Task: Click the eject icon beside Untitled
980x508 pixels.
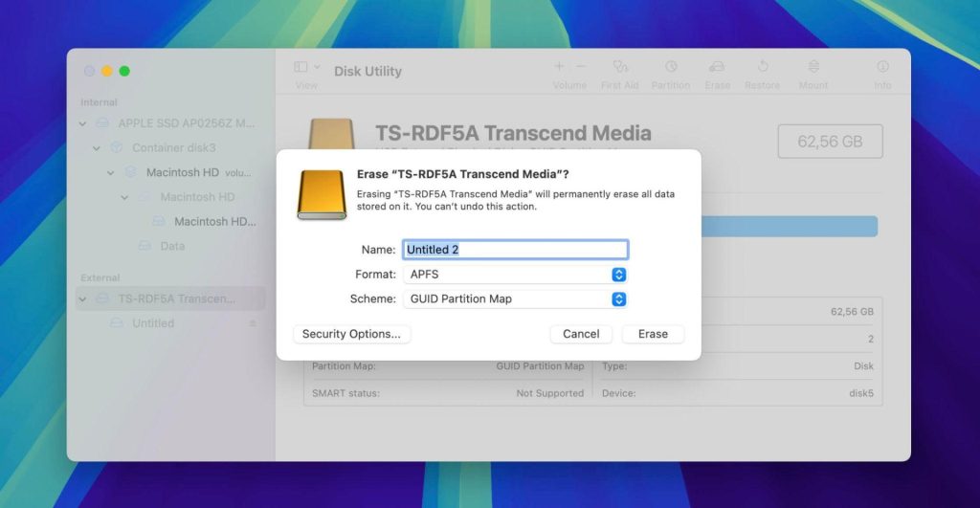Action: (x=253, y=323)
